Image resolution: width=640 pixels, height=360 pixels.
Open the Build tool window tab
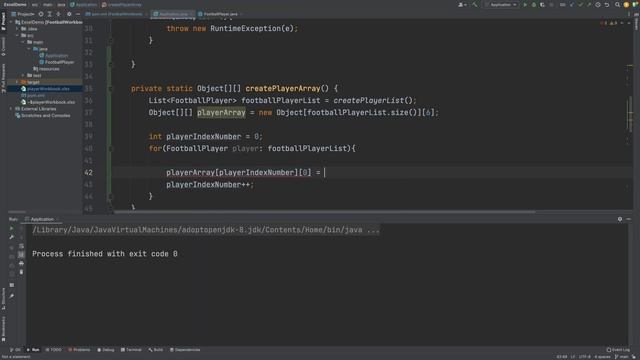(156, 350)
